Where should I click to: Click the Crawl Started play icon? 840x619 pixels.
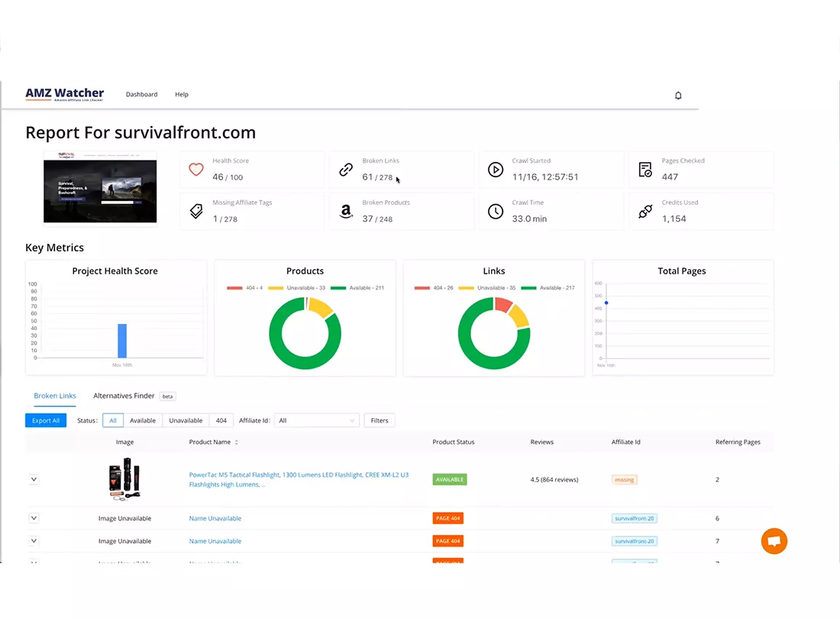pyautogui.click(x=496, y=170)
